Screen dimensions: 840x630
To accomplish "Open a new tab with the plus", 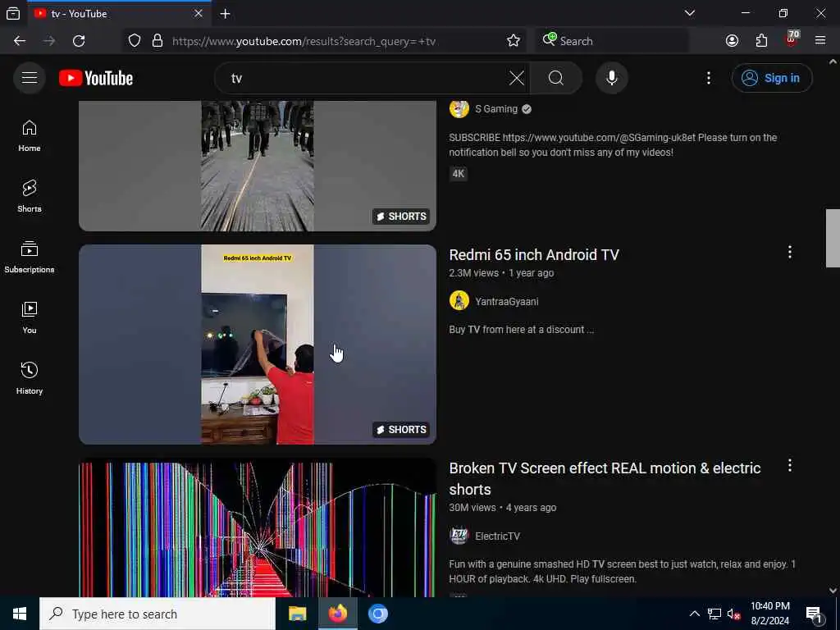I will [x=225, y=13].
